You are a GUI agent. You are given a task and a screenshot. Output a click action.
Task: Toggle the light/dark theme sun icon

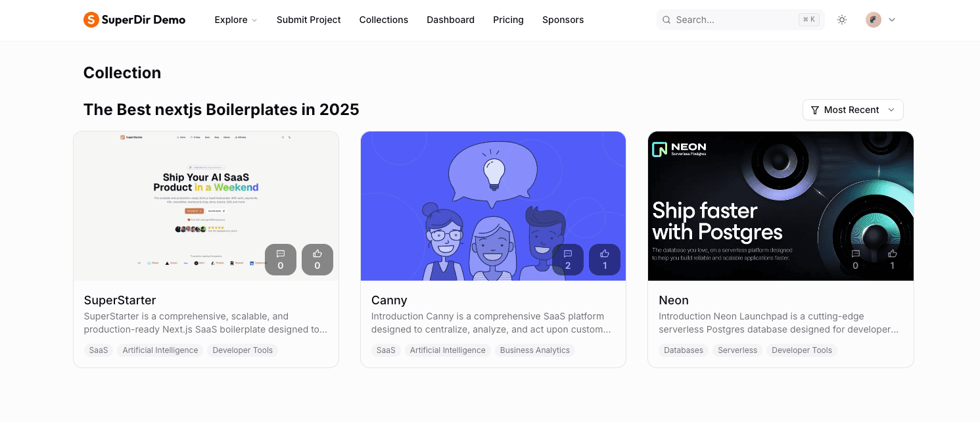[x=841, y=20]
